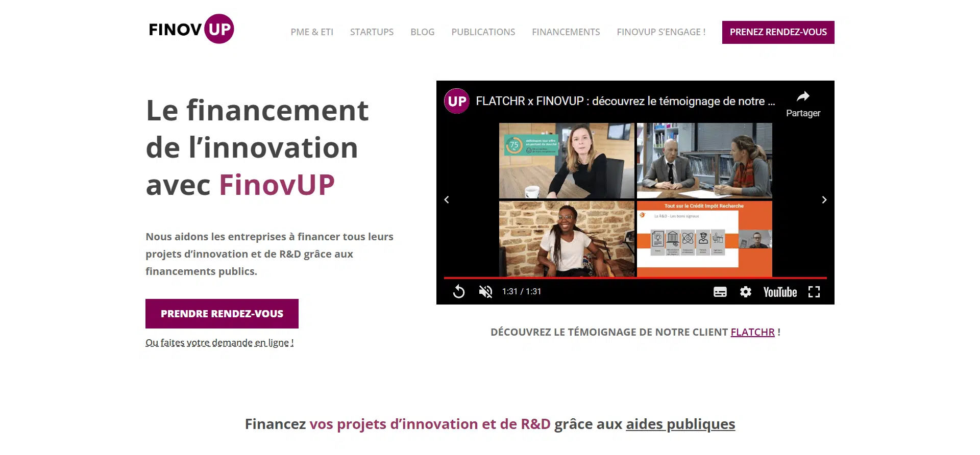980x455 pixels.
Task: Open the PME & ETI menu
Action: [x=312, y=32]
